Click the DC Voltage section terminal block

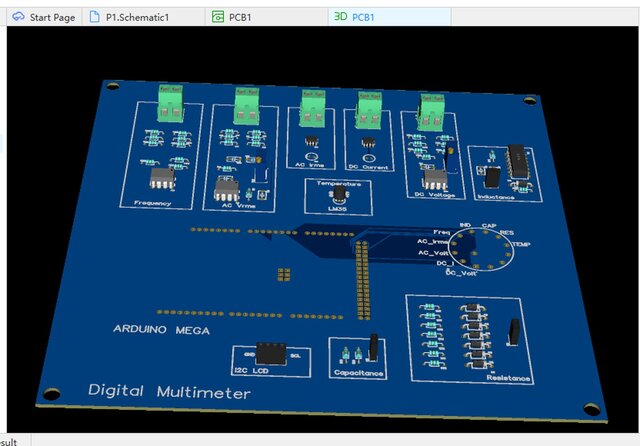(x=432, y=113)
